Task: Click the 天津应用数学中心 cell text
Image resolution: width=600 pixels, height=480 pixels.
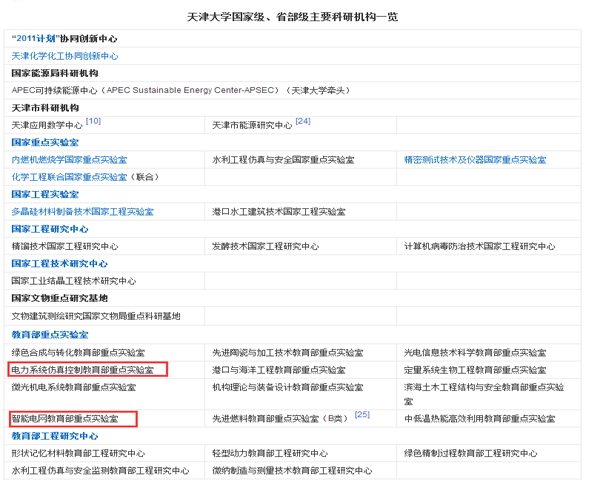Action: click(47, 125)
